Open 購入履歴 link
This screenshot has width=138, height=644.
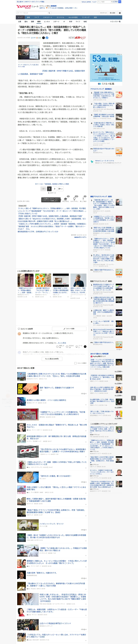(112, 13)
